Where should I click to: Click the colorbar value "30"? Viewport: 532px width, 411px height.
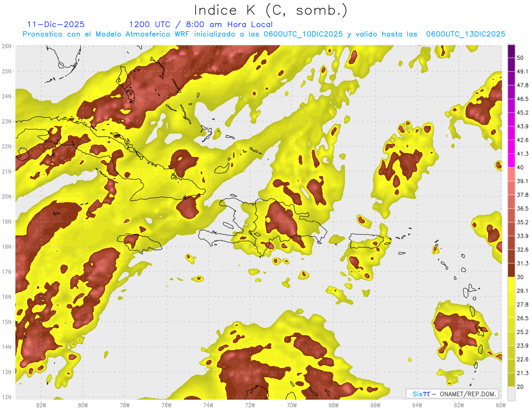[x=521, y=277]
